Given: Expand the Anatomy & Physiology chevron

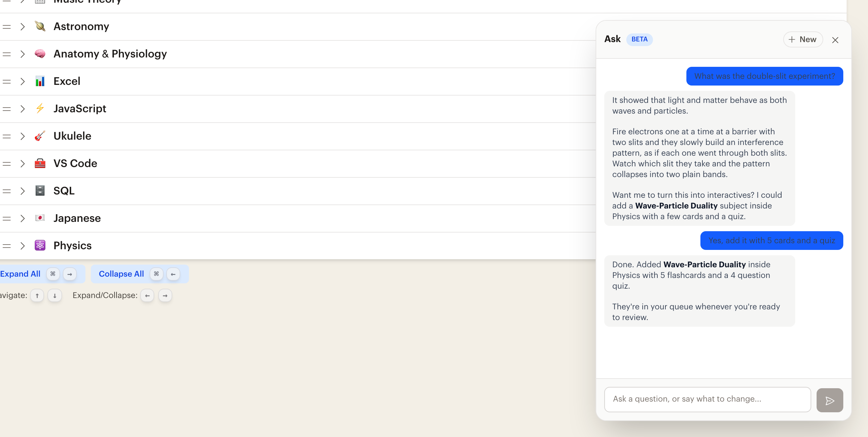Looking at the screenshot, I should point(23,54).
